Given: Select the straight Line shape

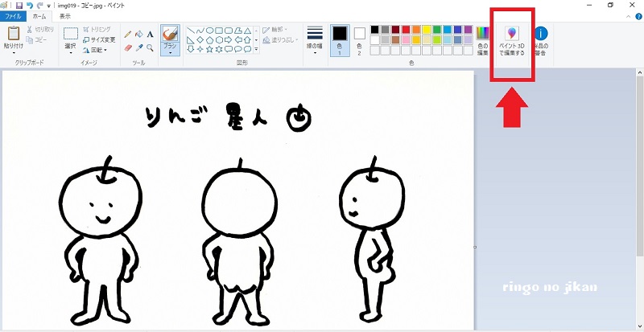Looking at the screenshot, I should point(191,31).
